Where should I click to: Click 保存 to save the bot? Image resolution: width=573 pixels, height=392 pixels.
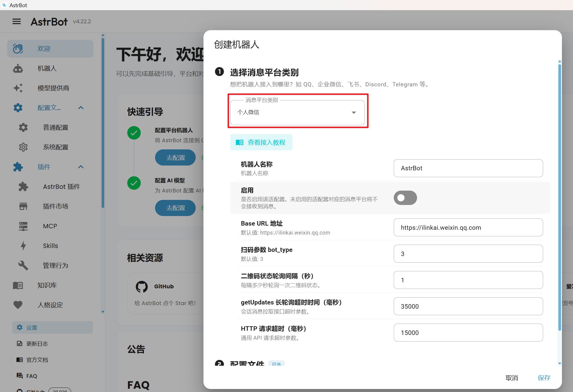[x=544, y=378]
